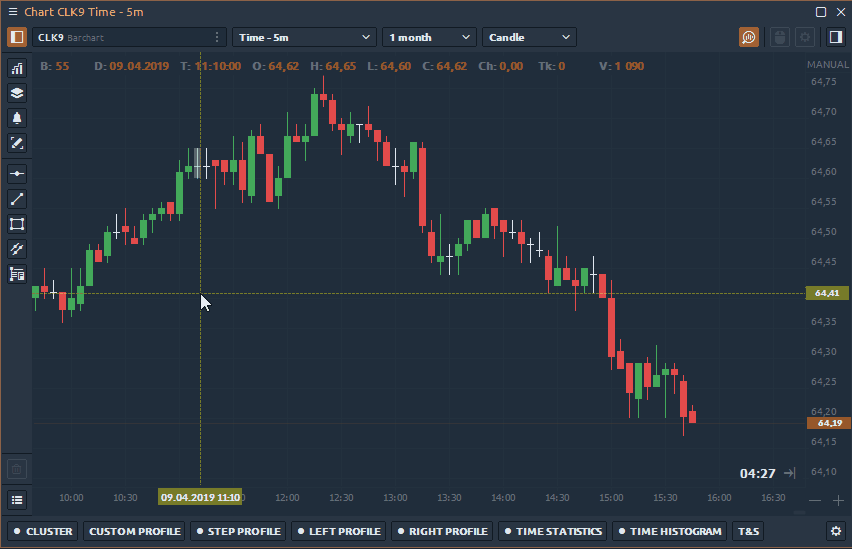852x549 pixels.
Task: Toggle the CLUSTER button
Action: point(43,531)
